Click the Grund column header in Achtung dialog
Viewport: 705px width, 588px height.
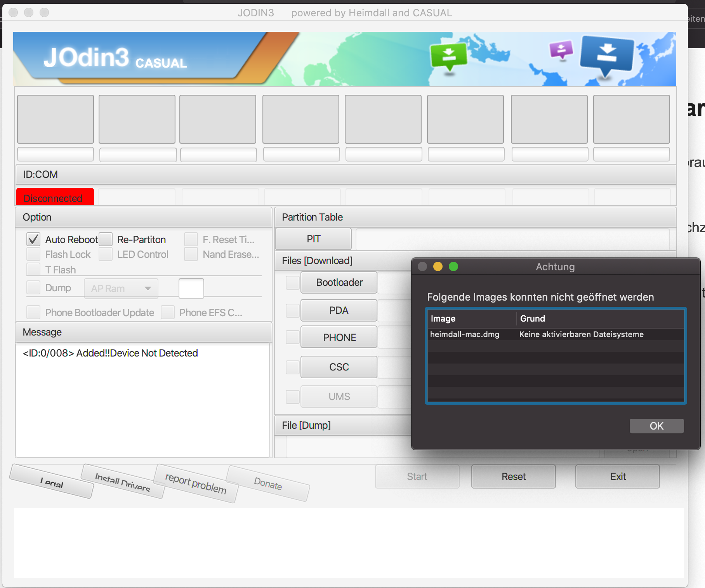tap(601, 318)
